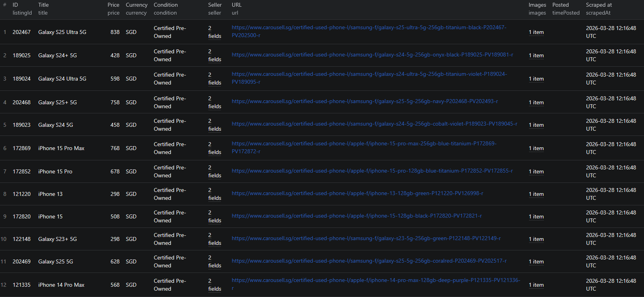Expand seller fields for iPhone 15 Pro

(214, 171)
